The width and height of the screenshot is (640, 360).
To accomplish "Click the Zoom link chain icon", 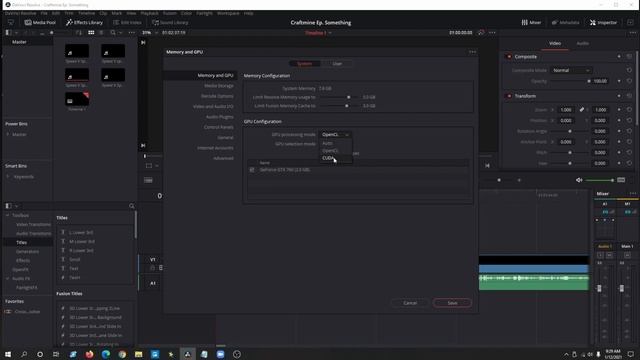I will click(x=582, y=110).
